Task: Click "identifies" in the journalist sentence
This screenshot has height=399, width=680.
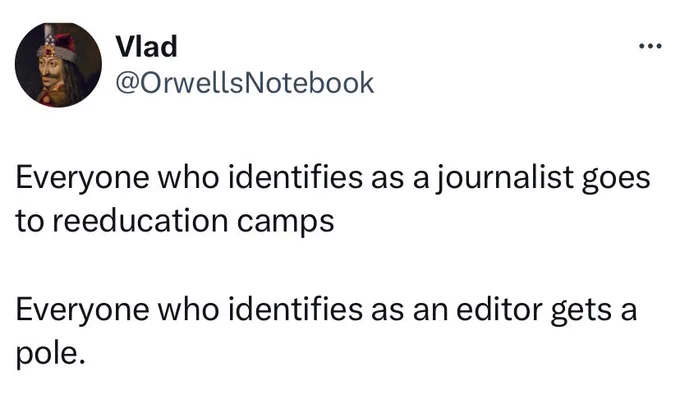Action: [295, 177]
